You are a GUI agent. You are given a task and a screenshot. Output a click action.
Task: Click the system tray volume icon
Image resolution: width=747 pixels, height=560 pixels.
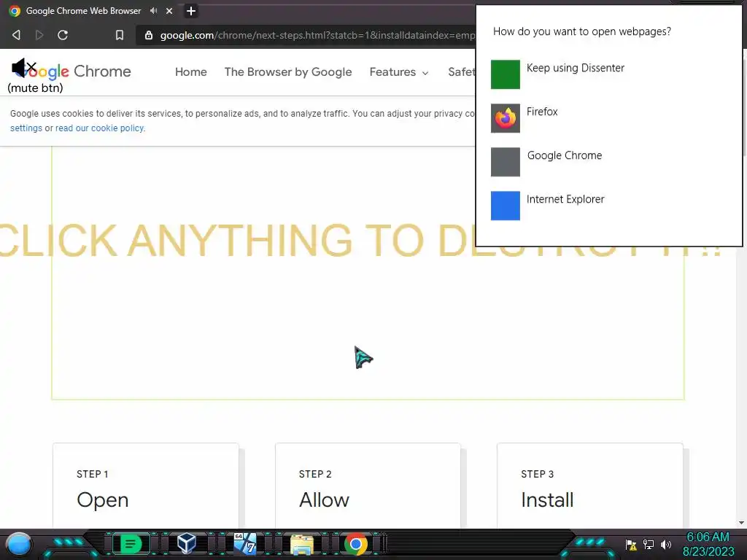666,544
